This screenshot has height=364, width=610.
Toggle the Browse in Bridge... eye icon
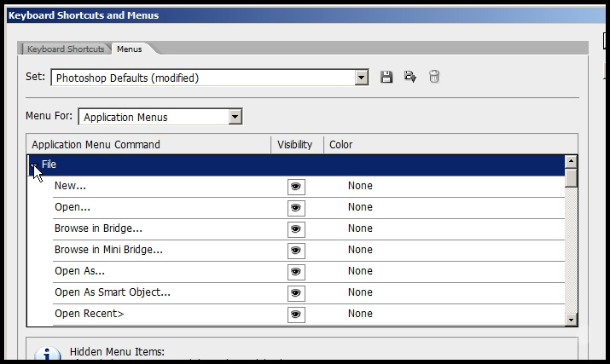pos(296,228)
